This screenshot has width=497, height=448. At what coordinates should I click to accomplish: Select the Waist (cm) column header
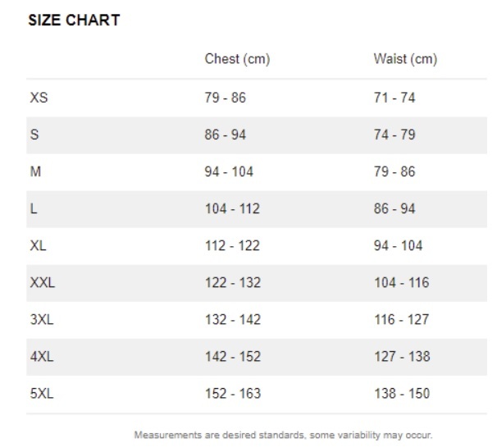pos(405,59)
